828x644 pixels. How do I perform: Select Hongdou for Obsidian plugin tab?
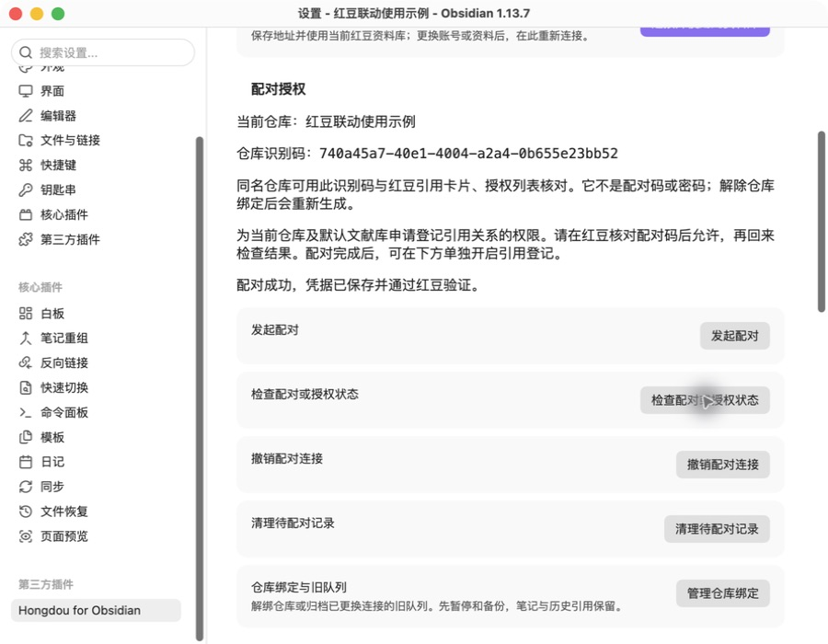pos(96,610)
